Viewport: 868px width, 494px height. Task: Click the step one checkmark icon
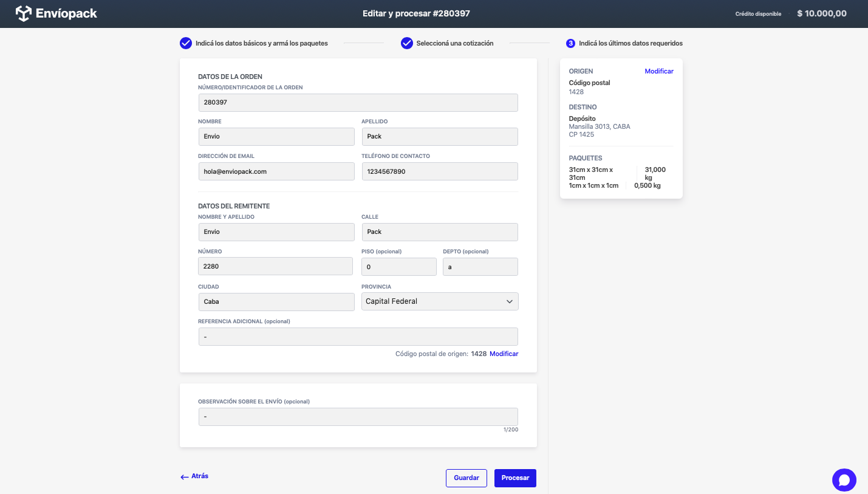click(186, 43)
